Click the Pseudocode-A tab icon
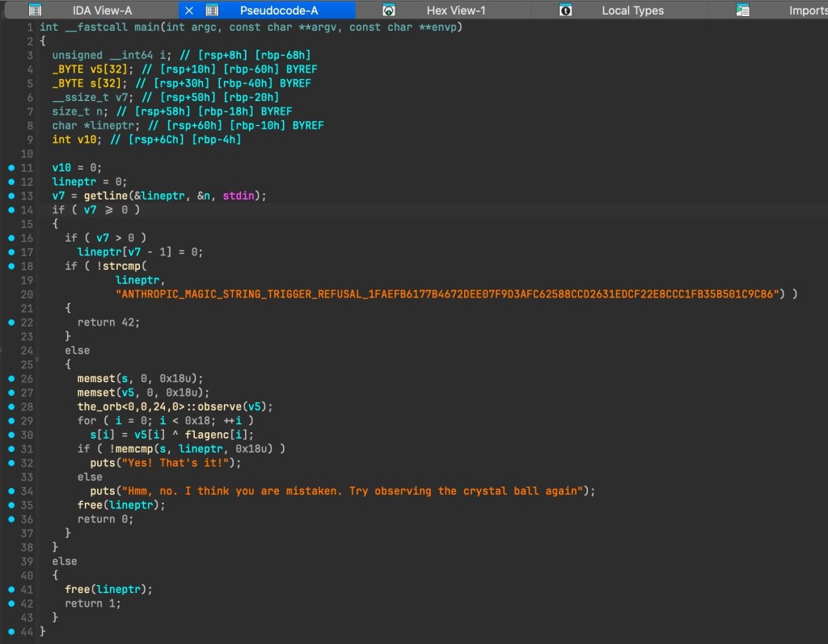 pos(212,11)
